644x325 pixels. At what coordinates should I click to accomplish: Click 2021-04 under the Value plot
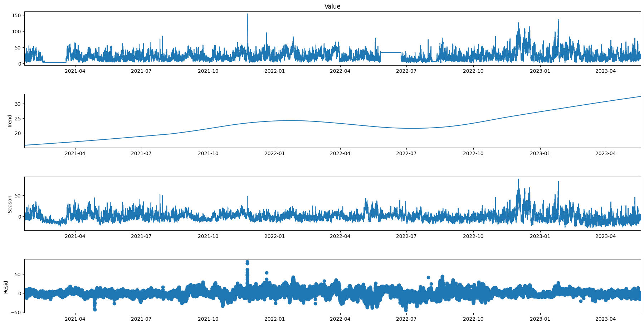click(x=75, y=71)
